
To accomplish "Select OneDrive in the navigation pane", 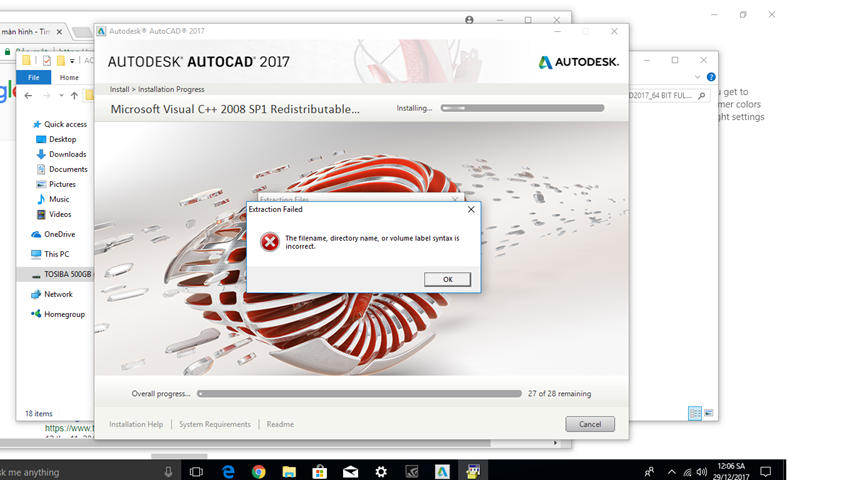I will point(60,234).
